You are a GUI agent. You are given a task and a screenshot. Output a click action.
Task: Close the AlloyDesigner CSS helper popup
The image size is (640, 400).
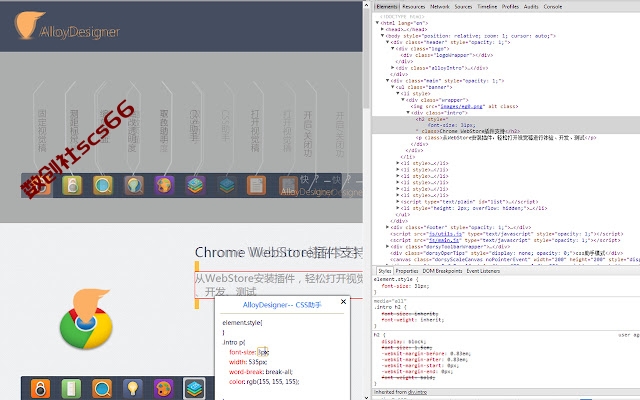(343, 302)
